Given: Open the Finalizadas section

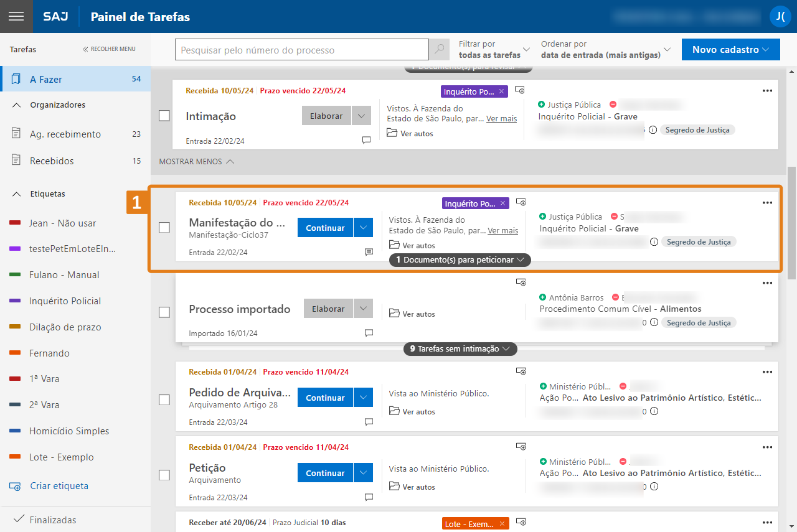Looking at the screenshot, I should point(53,520).
